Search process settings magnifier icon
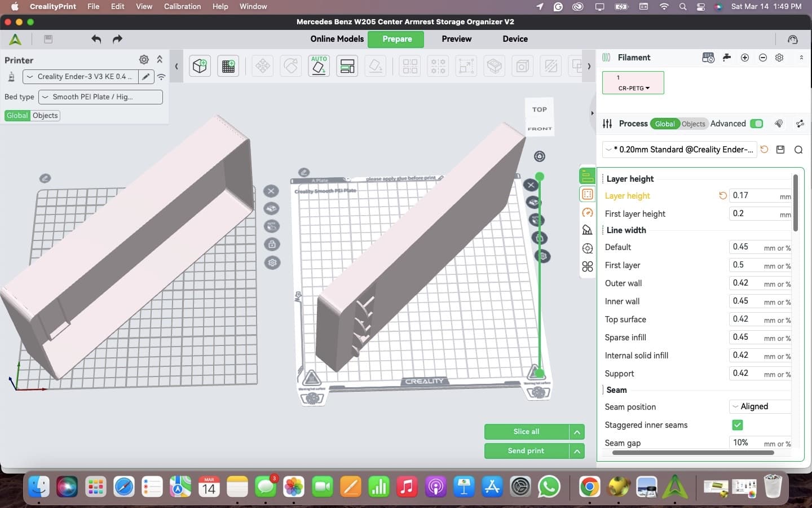Image resolution: width=812 pixels, height=508 pixels. coord(798,150)
